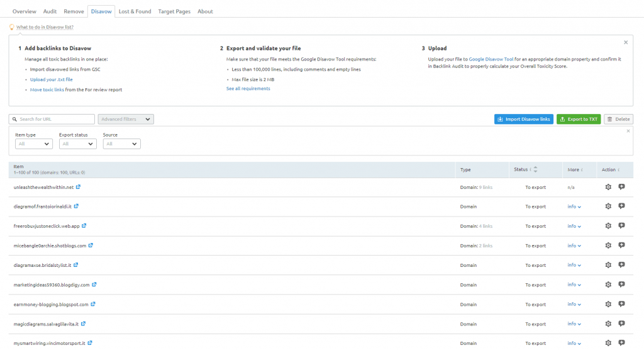Click the Search for URL field
The height and width of the screenshot is (350, 644).
click(x=52, y=119)
